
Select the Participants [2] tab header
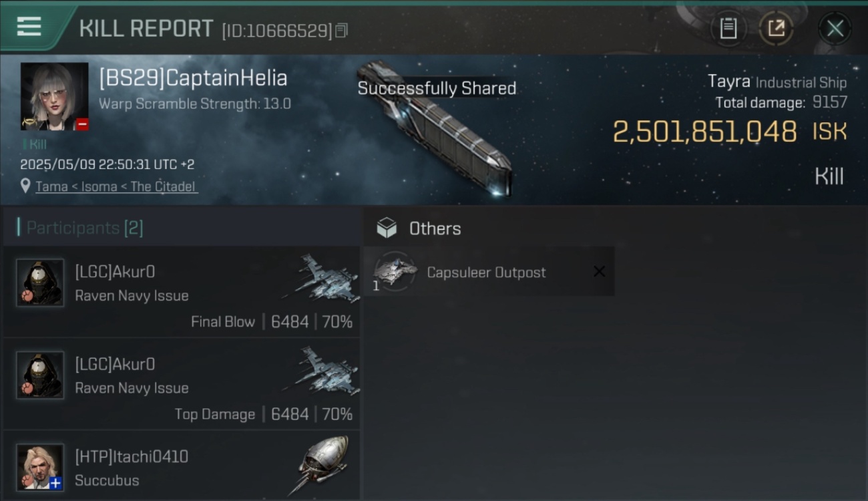[x=85, y=228]
